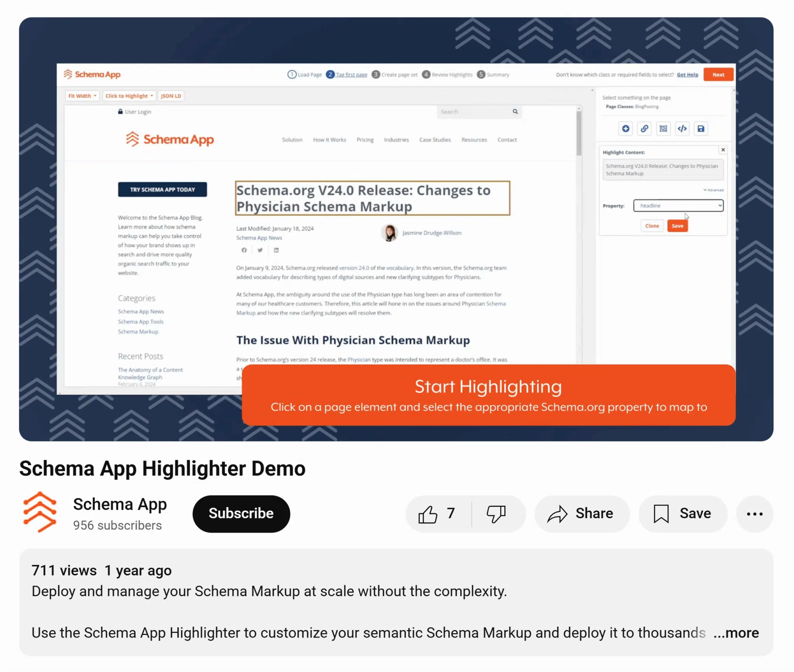Image resolution: width=794 pixels, height=672 pixels.
Task: Click the video title Schema App Highlighter Demo
Action: (x=162, y=468)
